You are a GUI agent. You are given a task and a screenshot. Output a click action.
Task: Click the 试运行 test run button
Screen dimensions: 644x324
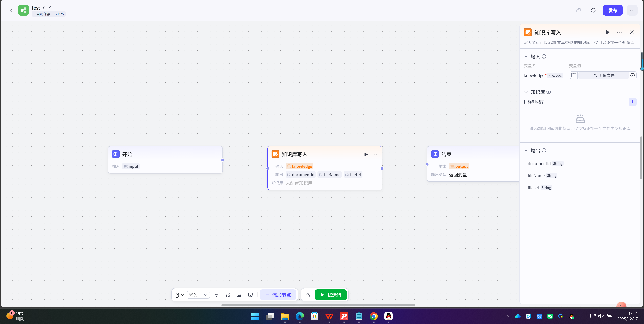(331, 295)
